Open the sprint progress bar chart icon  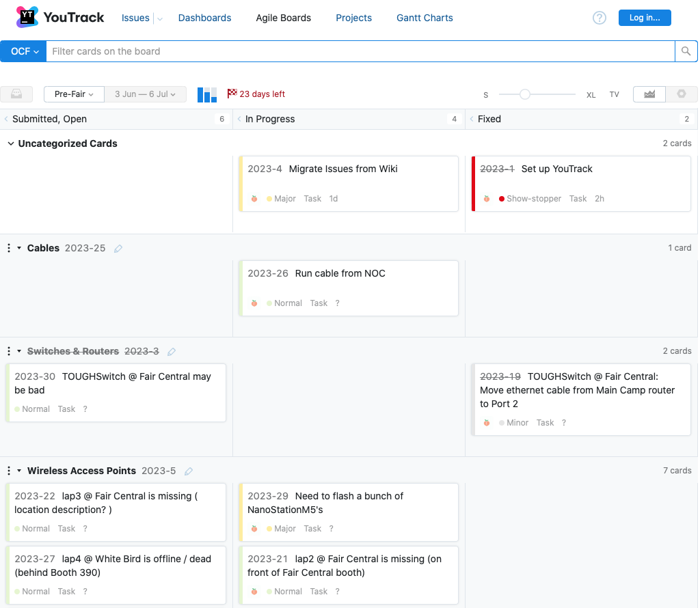pyautogui.click(x=206, y=94)
